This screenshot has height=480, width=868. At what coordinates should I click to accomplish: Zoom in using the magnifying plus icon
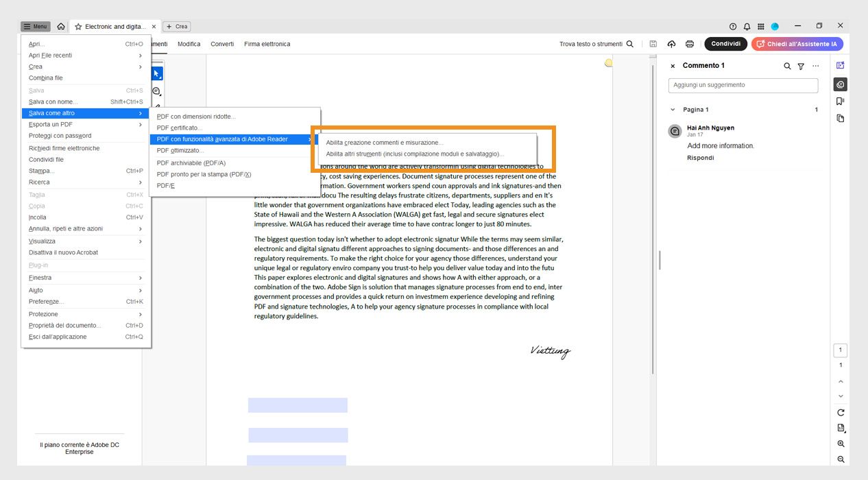click(841, 443)
